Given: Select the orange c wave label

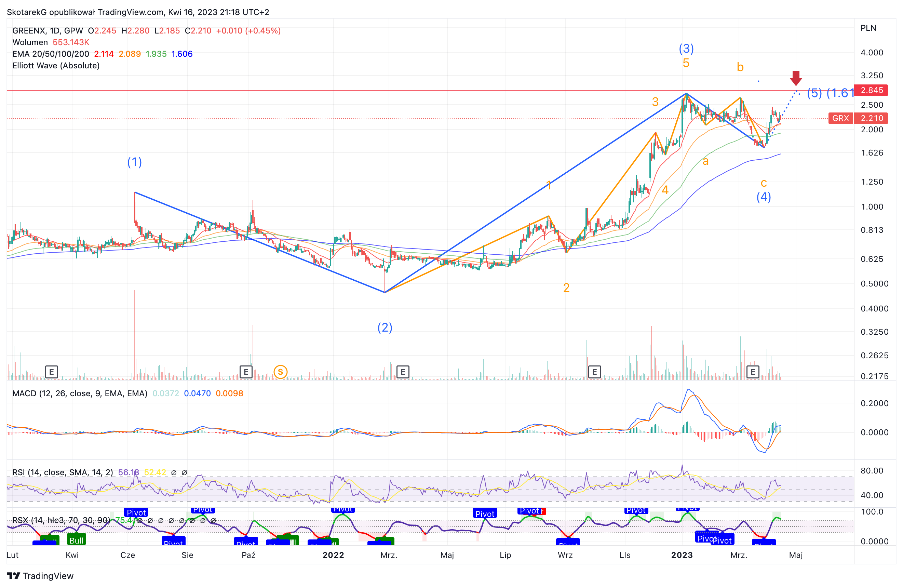Looking at the screenshot, I should [x=764, y=183].
